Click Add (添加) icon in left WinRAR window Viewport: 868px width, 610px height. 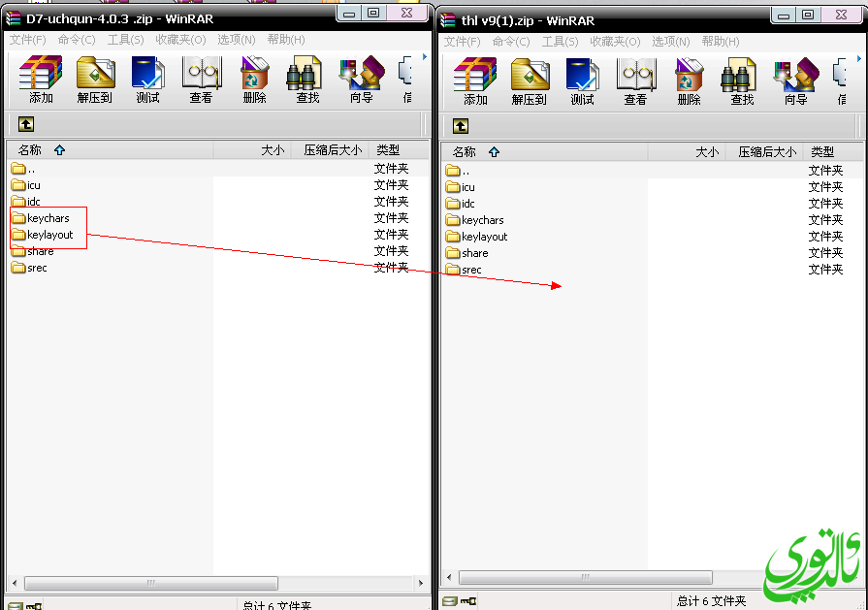(41, 80)
